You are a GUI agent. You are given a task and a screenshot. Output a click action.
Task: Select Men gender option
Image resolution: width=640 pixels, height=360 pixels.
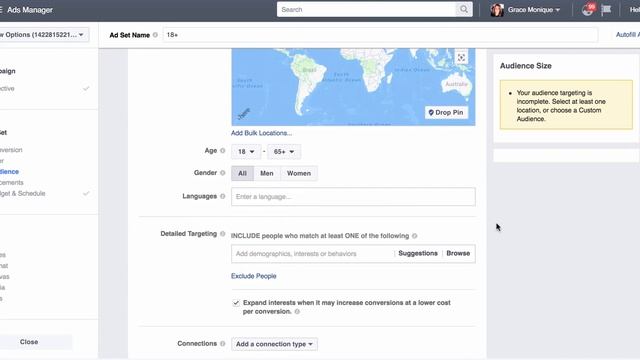267,173
